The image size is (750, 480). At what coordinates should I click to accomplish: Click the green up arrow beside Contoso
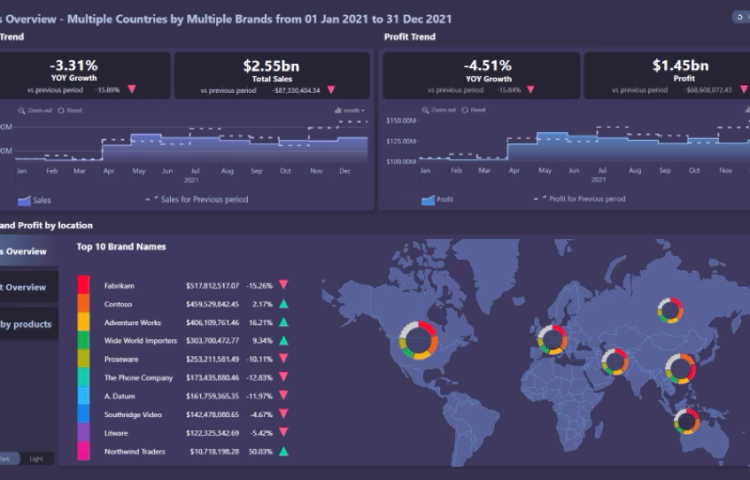tap(284, 304)
